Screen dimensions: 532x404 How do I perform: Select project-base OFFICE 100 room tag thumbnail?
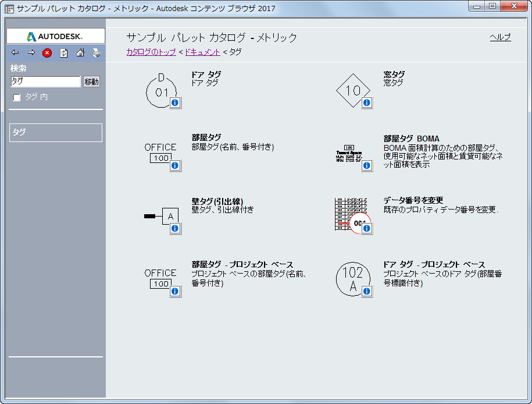pos(160,279)
